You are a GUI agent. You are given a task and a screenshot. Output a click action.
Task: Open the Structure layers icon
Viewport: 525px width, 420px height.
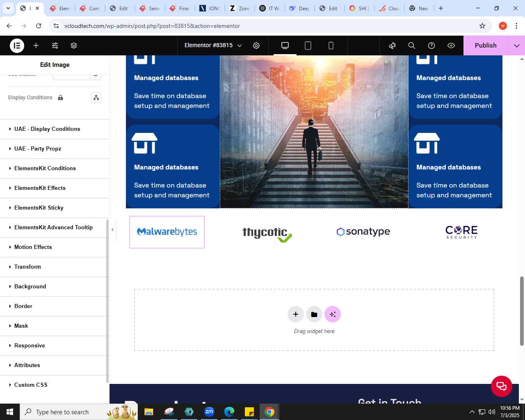[x=74, y=46]
